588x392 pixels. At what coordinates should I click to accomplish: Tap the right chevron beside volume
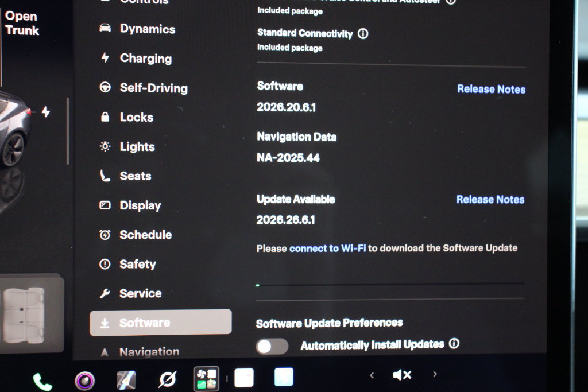pyautogui.click(x=435, y=374)
